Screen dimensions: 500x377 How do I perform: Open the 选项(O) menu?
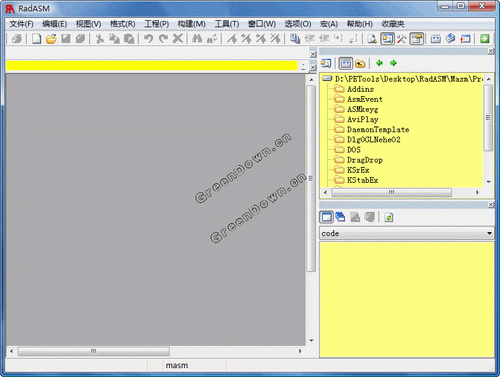[x=298, y=24]
